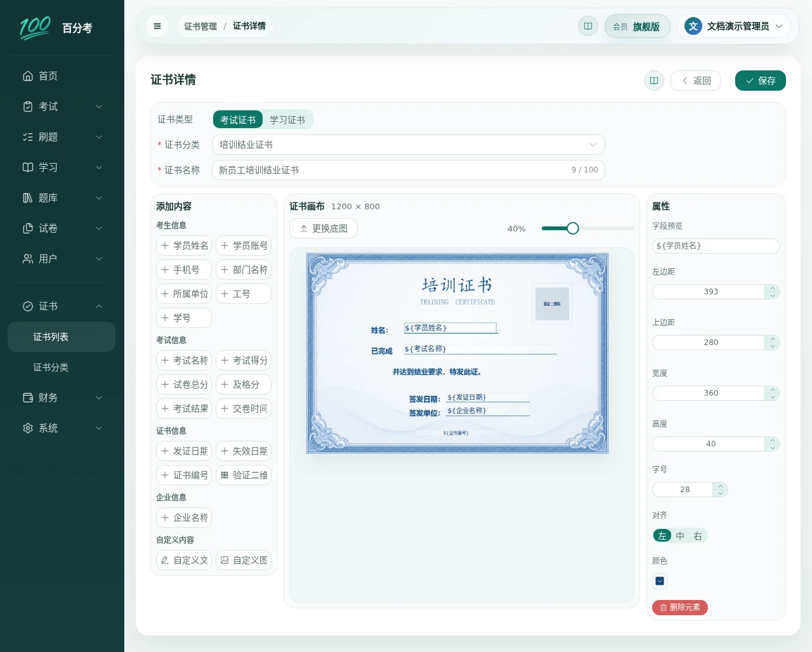Click the book icon beside 返回 button
Screen dimensions: 812x652
654,81
